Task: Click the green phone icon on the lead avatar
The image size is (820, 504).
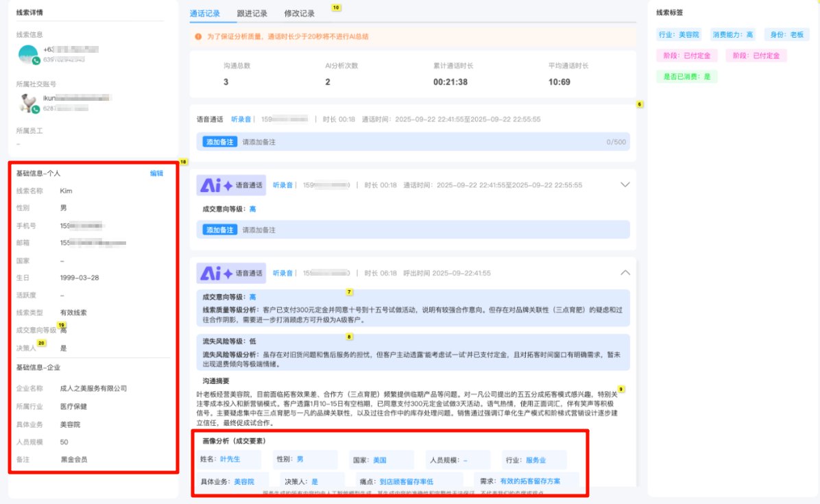Action: point(36,61)
